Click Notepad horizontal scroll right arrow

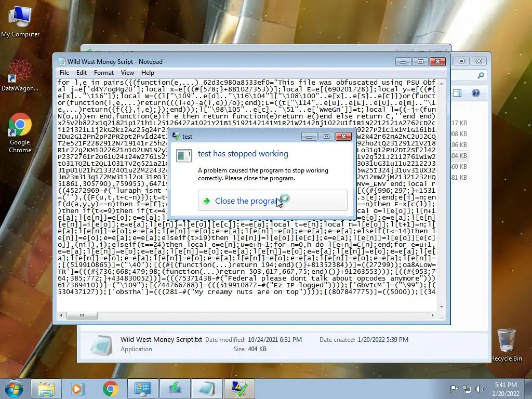(x=432, y=315)
